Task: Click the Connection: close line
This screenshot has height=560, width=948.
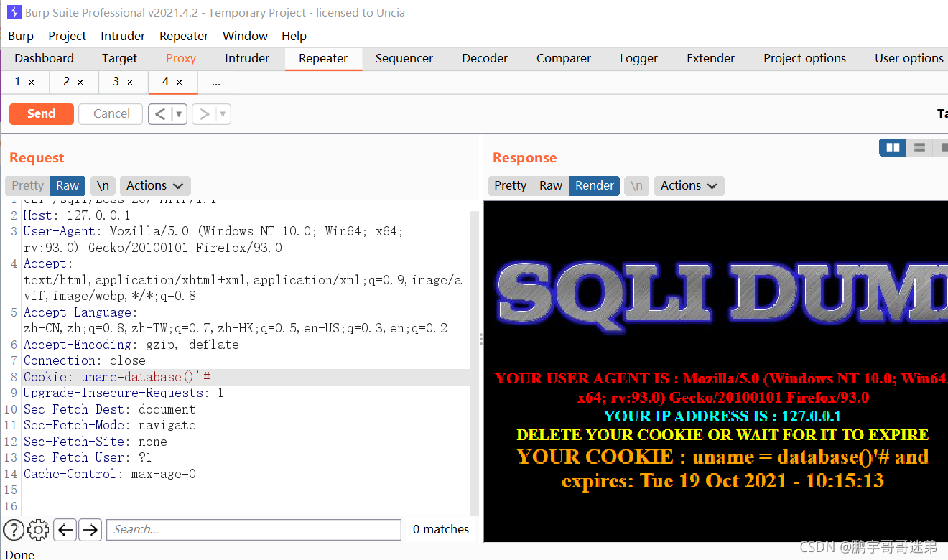Action: click(85, 360)
